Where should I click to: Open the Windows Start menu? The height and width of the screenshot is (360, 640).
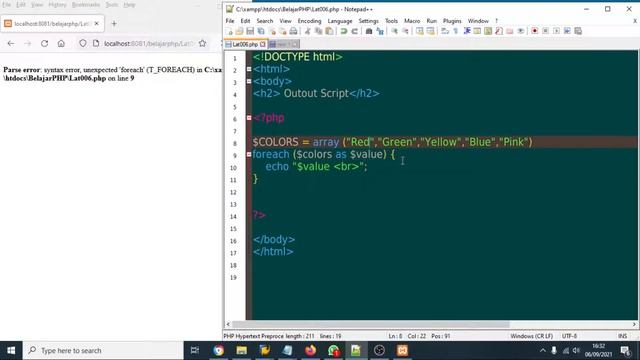[x=11, y=351]
